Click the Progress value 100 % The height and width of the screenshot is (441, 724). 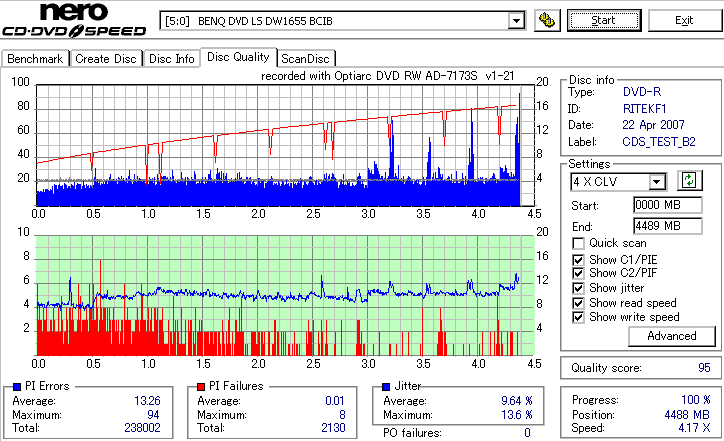[x=695, y=400]
